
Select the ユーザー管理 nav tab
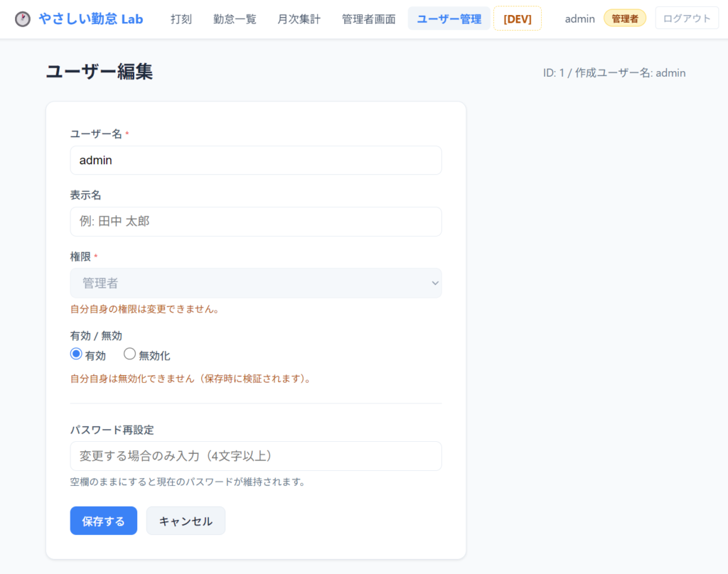click(449, 19)
